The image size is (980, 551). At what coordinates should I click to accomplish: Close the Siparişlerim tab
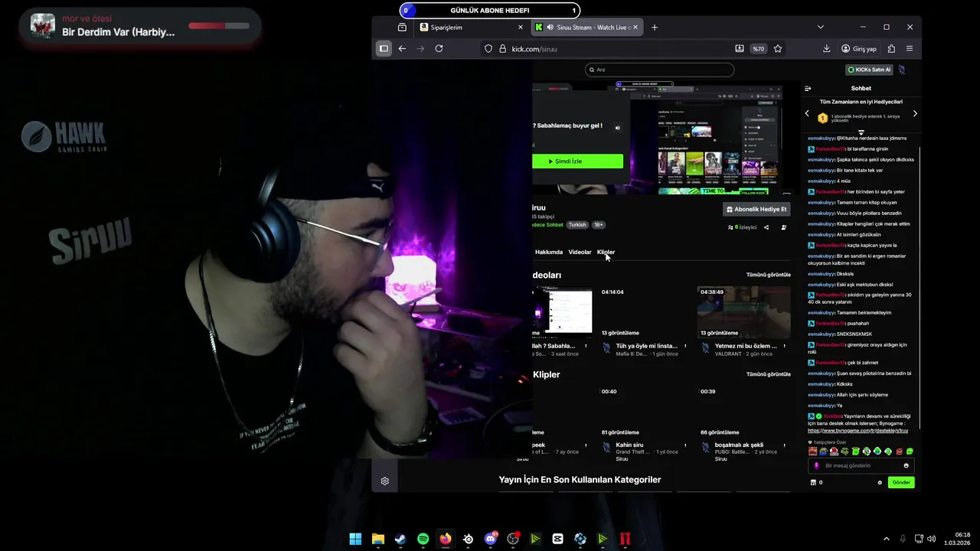pyautogui.click(x=521, y=28)
